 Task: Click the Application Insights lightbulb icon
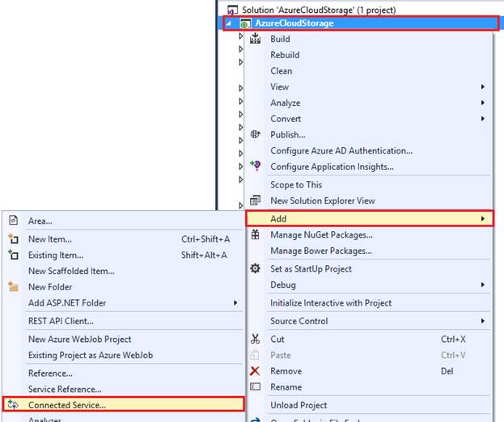point(256,166)
